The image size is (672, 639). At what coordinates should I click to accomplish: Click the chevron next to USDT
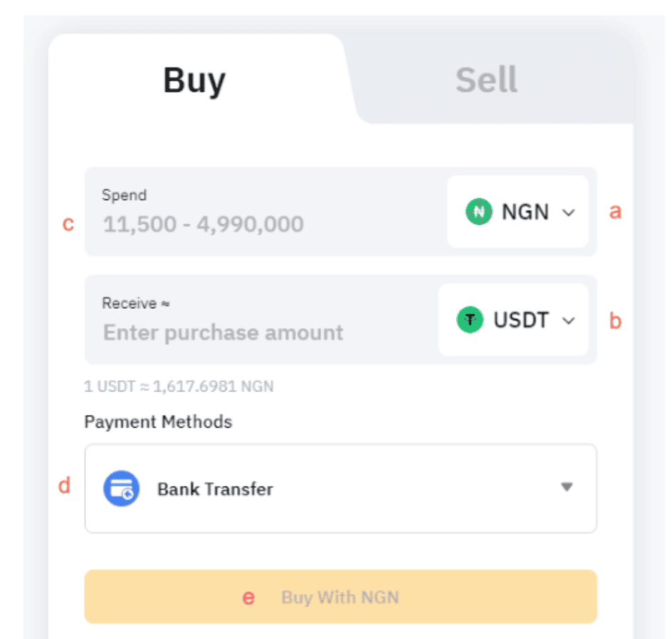[567, 321]
